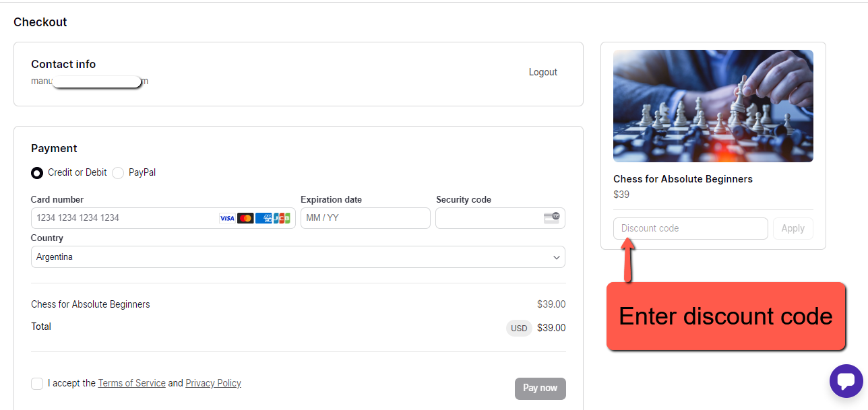Click the Logout link
Screen dimensions: 868x410
[x=543, y=72]
